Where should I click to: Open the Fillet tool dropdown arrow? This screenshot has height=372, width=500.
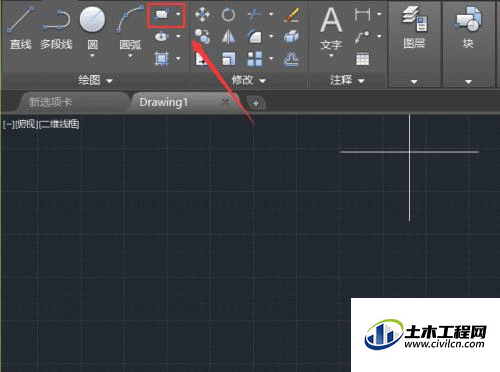[271, 36]
